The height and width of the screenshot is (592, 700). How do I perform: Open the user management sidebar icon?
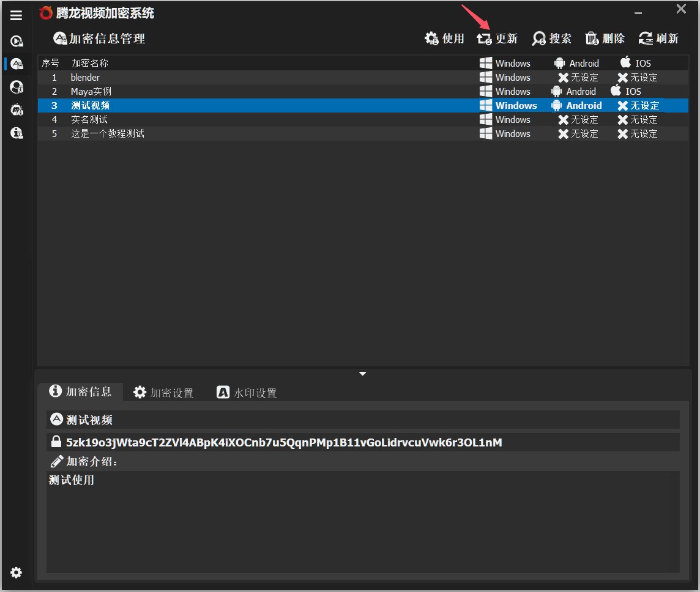[17, 87]
